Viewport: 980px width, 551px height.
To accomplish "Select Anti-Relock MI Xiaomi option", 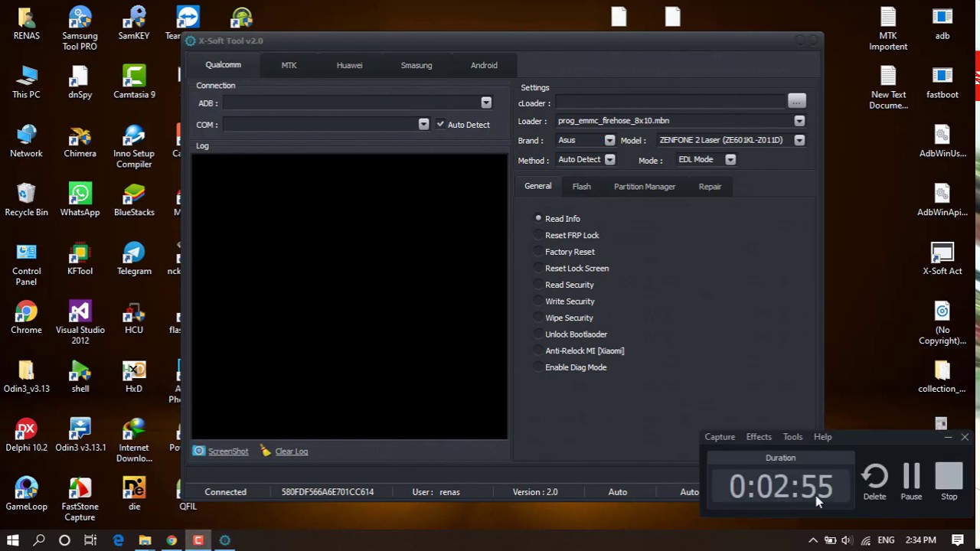I will tap(538, 350).
